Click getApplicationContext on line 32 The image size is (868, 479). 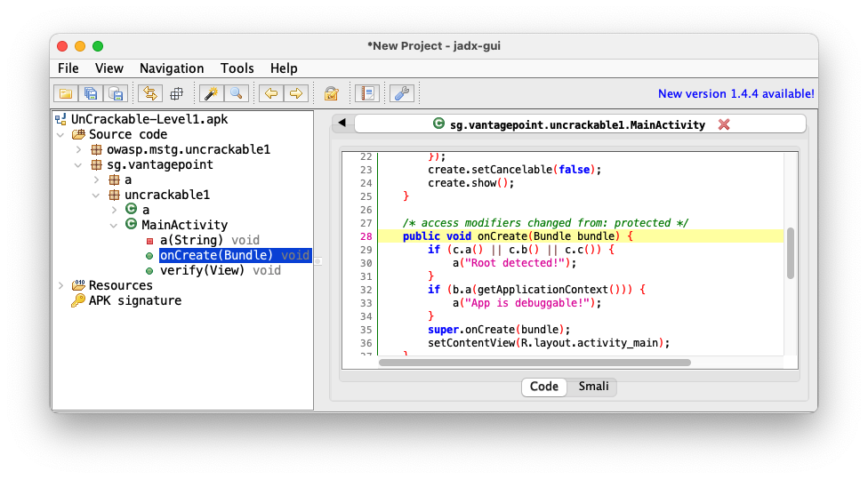542,290
